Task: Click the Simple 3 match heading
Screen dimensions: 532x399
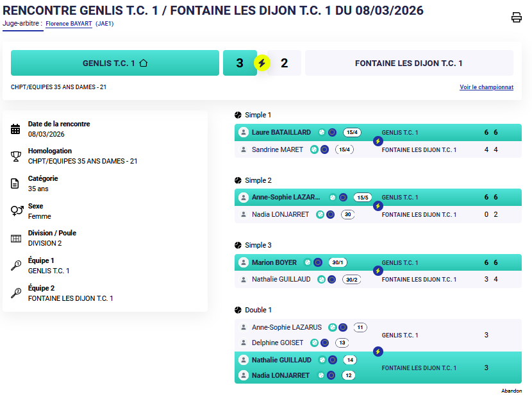Action: (x=258, y=245)
